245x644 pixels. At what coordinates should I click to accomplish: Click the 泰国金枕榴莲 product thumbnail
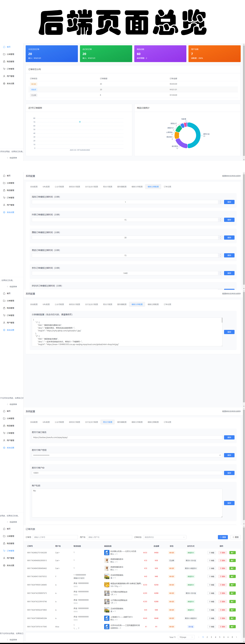pyautogui.click(x=107, y=585)
